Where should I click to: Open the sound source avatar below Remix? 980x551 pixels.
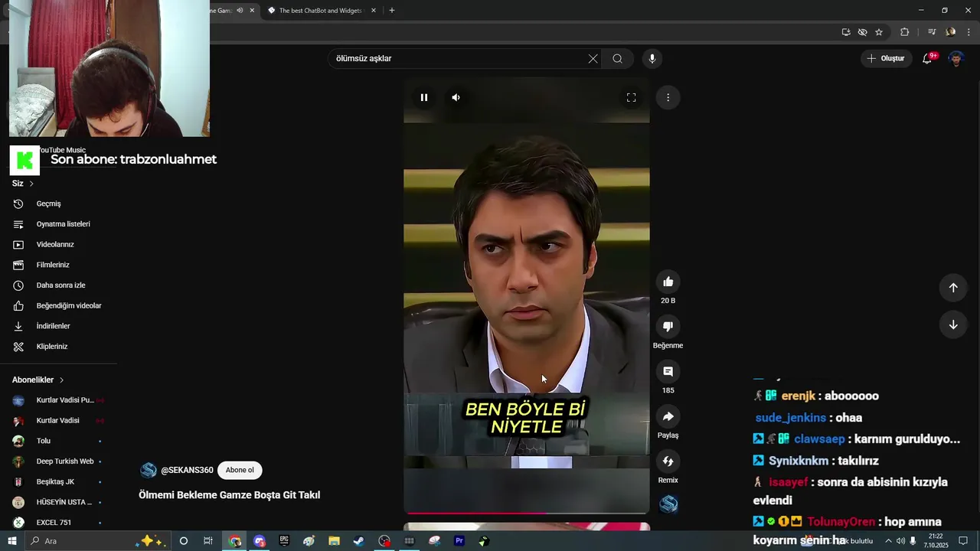click(668, 504)
